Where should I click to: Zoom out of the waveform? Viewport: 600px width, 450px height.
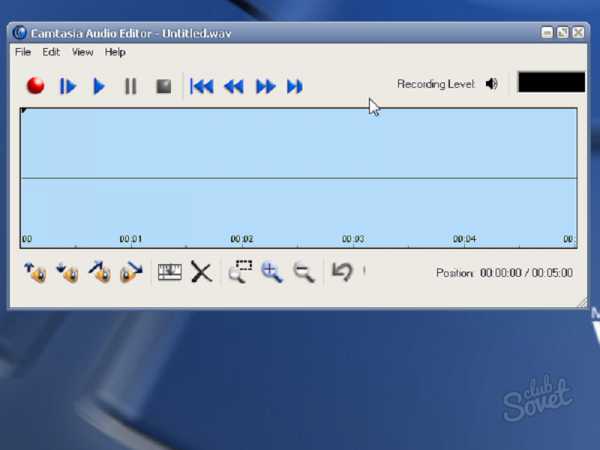pos(304,272)
